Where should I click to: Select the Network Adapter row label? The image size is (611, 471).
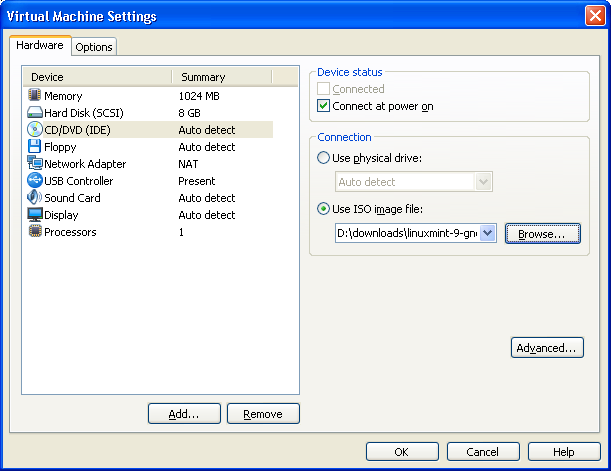point(85,164)
